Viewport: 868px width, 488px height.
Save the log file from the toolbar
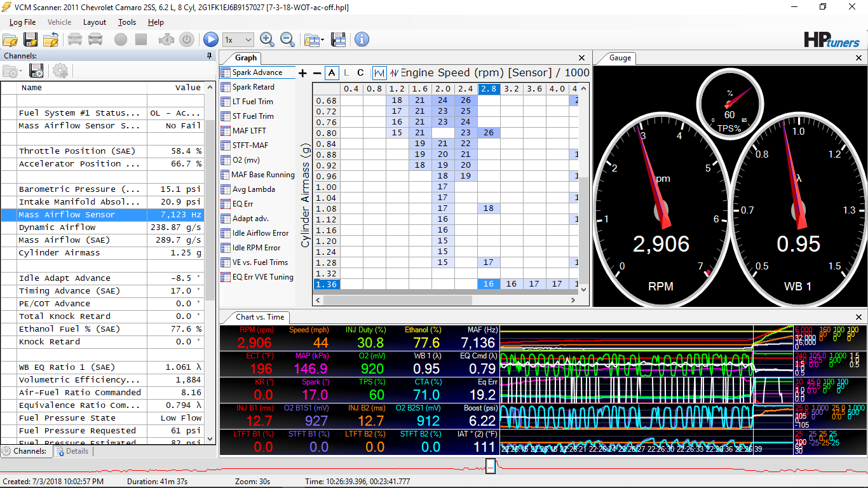coord(31,39)
